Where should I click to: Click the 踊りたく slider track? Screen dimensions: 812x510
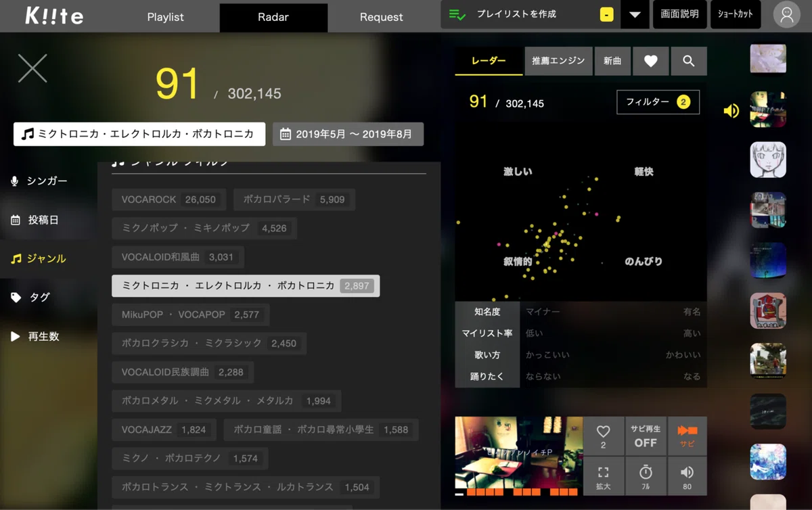point(613,377)
